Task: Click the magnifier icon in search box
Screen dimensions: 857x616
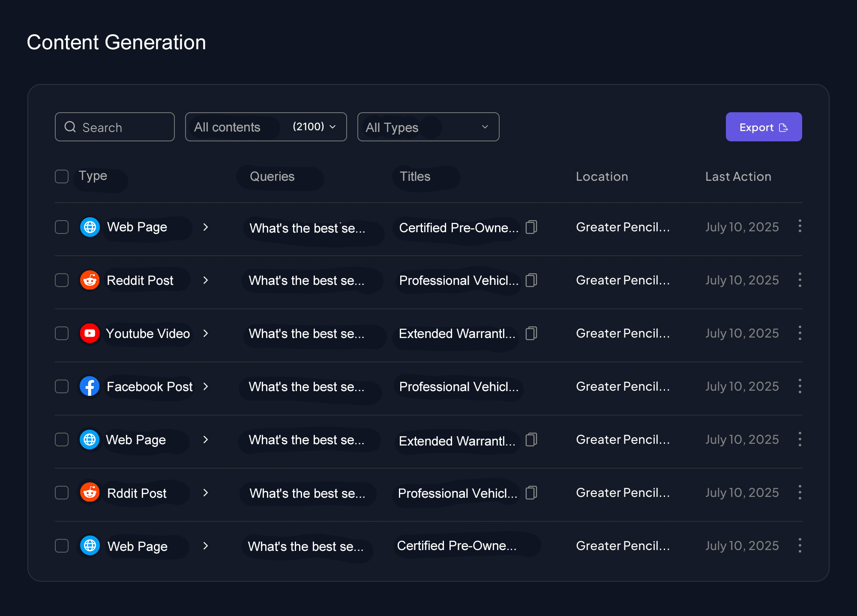Action: (70, 127)
